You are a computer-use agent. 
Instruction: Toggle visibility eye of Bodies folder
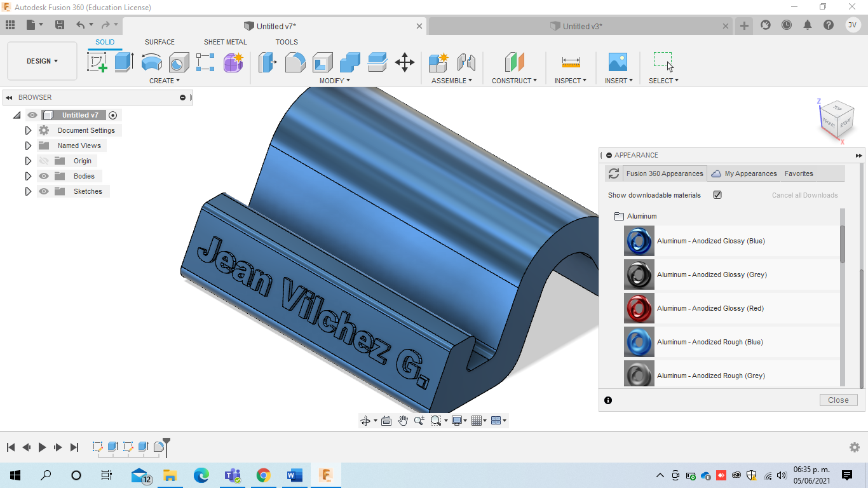coord(44,176)
